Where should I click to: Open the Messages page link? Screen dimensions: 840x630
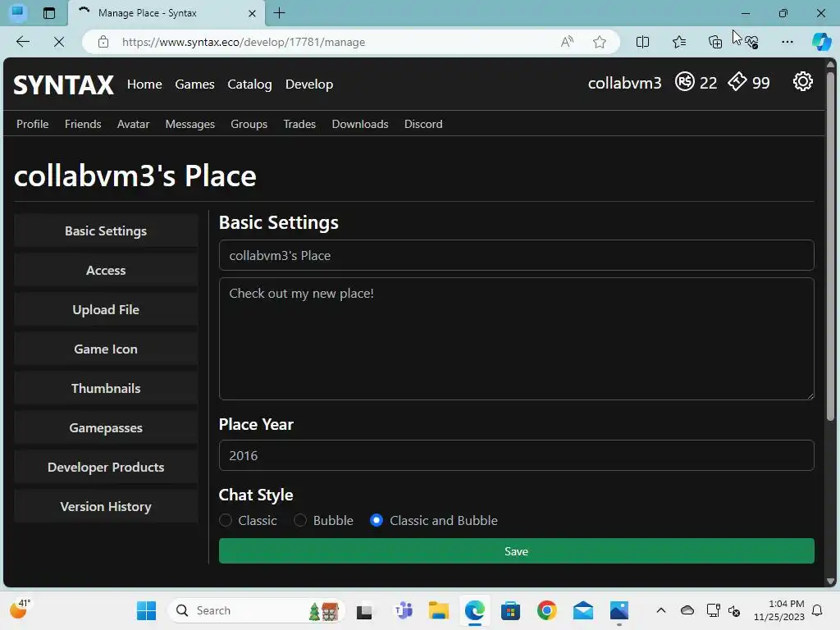(190, 124)
